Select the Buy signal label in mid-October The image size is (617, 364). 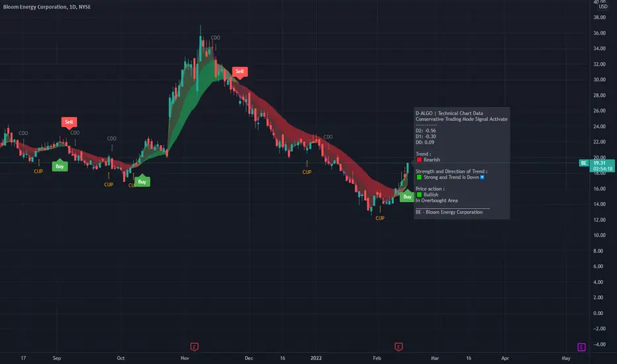(x=142, y=181)
